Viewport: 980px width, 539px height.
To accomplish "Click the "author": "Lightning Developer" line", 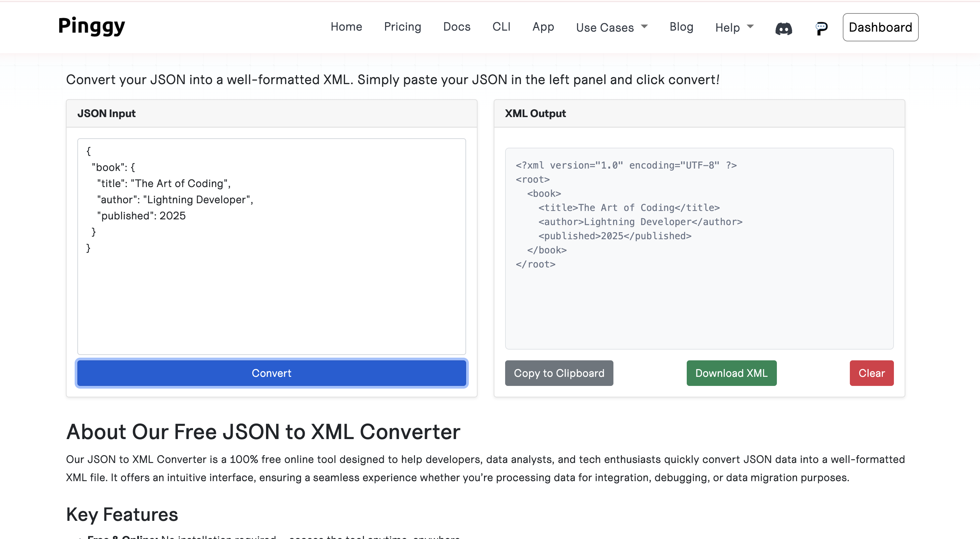I will [175, 200].
